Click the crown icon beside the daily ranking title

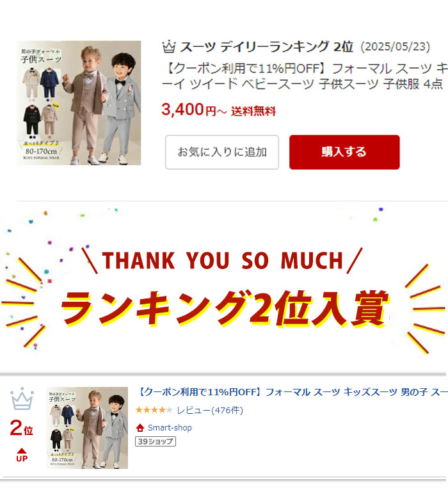coord(169,47)
